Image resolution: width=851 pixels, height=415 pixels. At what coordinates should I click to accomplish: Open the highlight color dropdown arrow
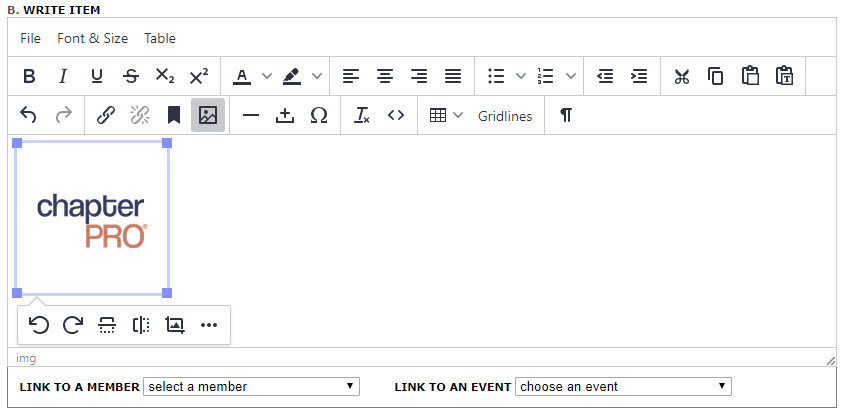[x=317, y=76]
